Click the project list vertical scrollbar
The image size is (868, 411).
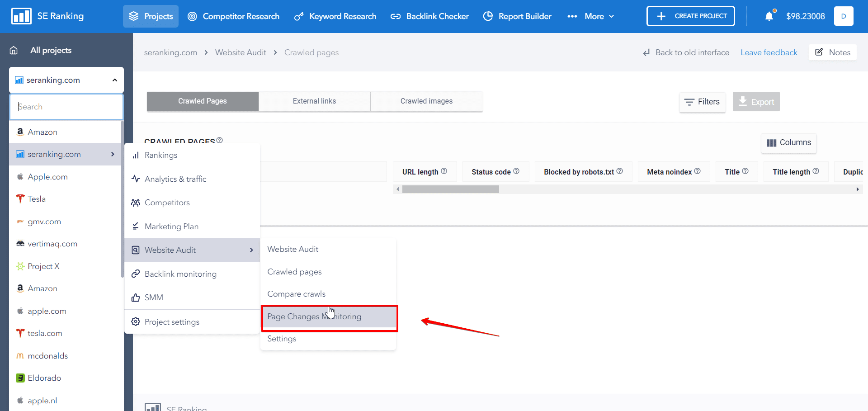pos(122,199)
